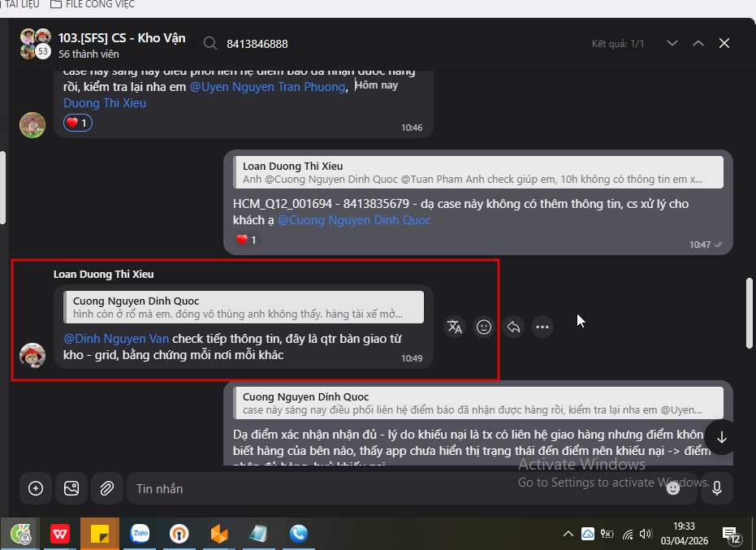Reply to the 10:49 message
This screenshot has height=550, width=756.
coord(513,327)
